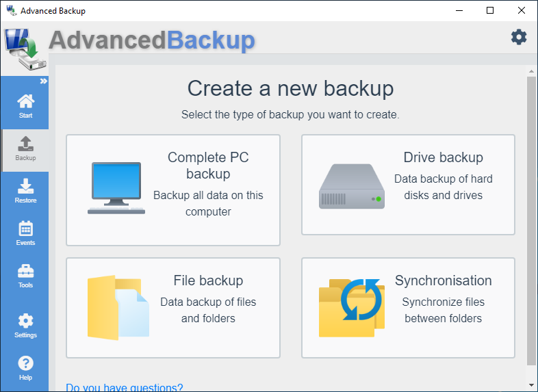Click the AdvancedBackup logo icon

point(24,51)
